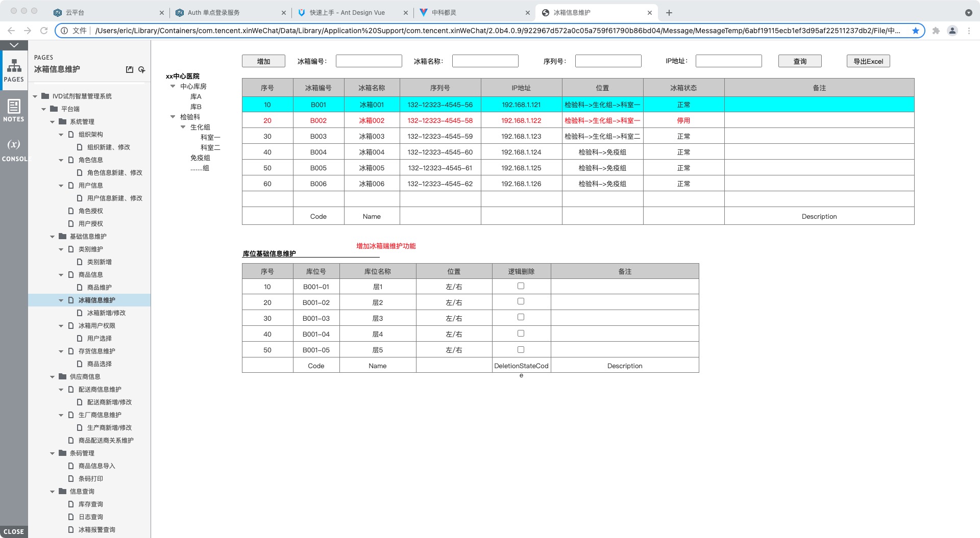980x538 pixels.
Task: Click the CLOSE sidebar button
Action: click(x=14, y=531)
